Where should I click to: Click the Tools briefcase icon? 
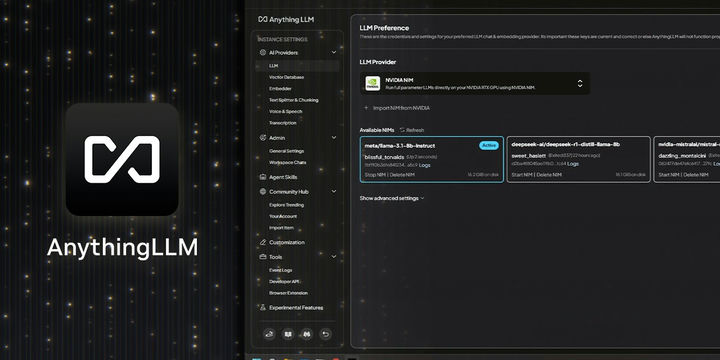coord(263,257)
